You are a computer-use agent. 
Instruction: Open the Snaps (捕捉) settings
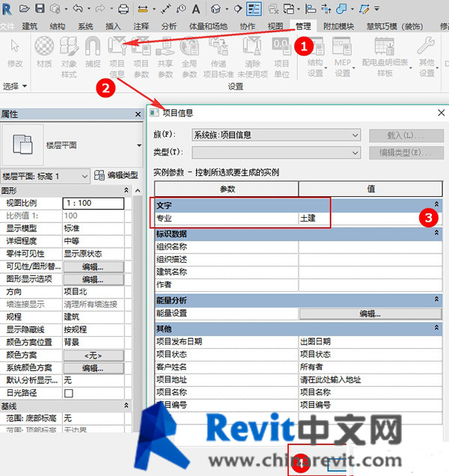coord(93,52)
